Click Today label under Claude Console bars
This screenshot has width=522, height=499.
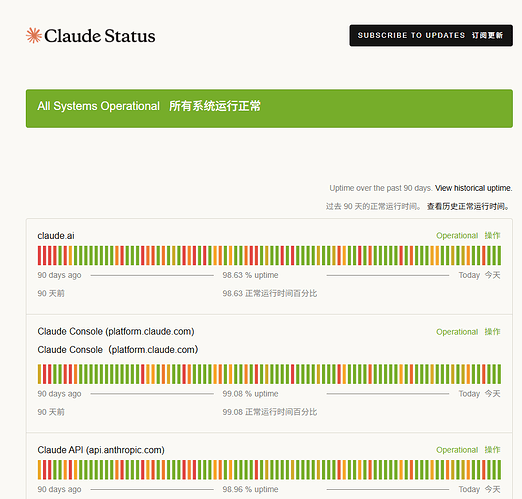469,394
